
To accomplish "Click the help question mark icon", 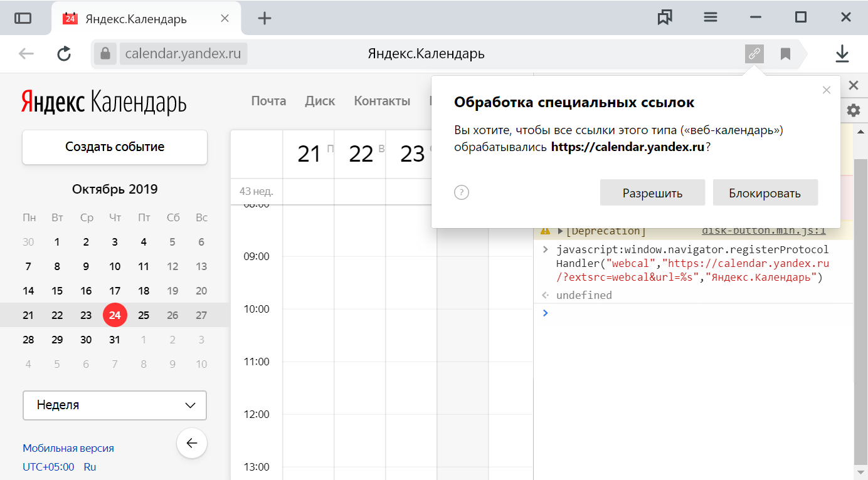I will tap(462, 192).
